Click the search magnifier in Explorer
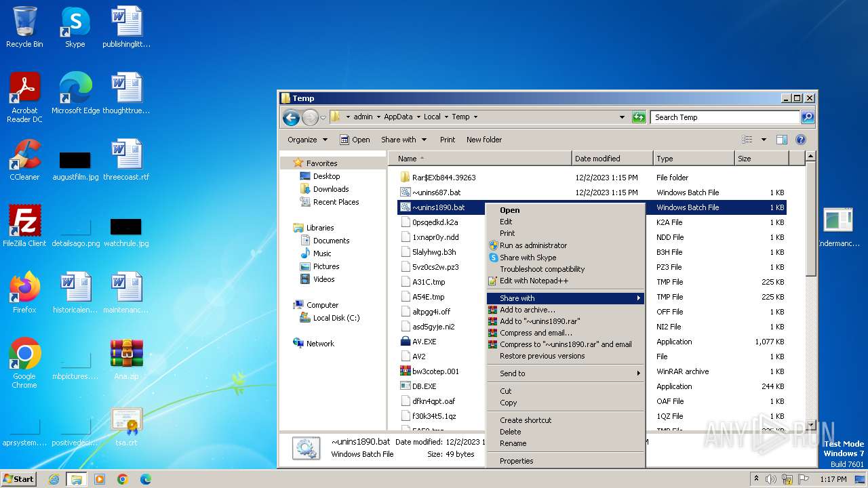The width and height of the screenshot is (868, 488). [x=807, y=117]
